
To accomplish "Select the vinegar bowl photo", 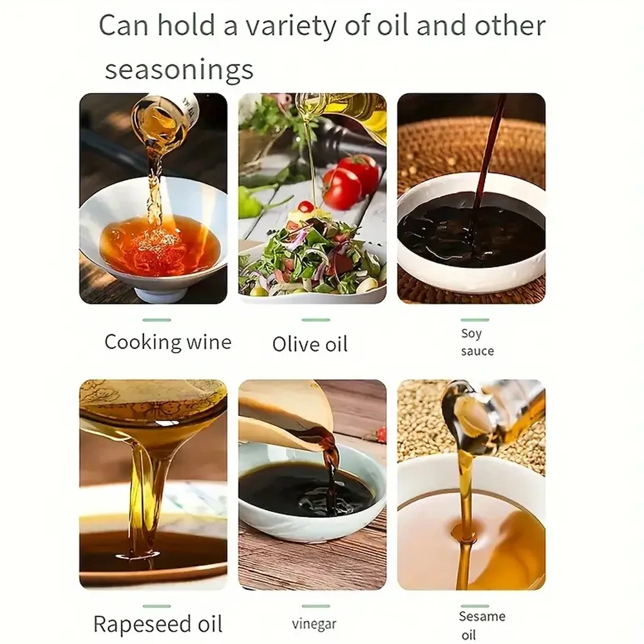I will point(312,485).
